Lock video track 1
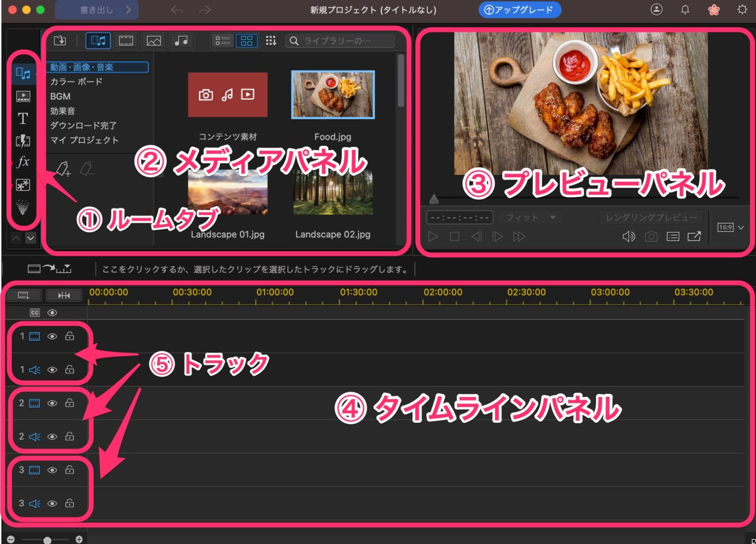 click(70, 337)
